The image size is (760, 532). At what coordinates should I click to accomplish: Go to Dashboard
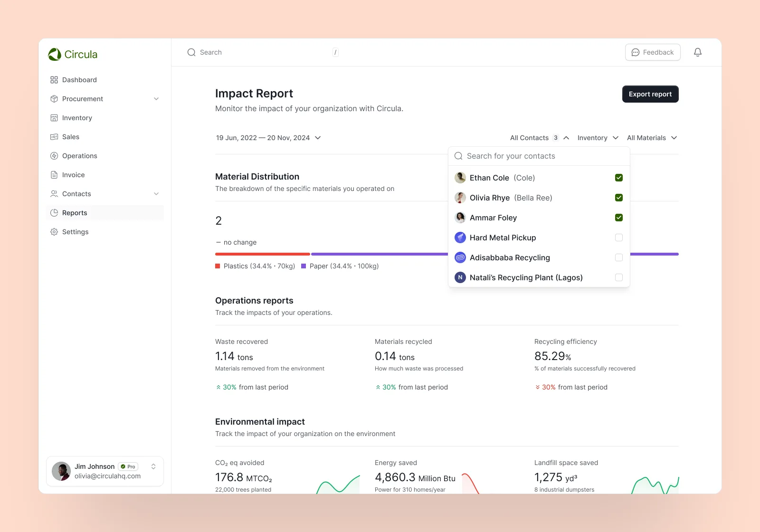(105, 80)
